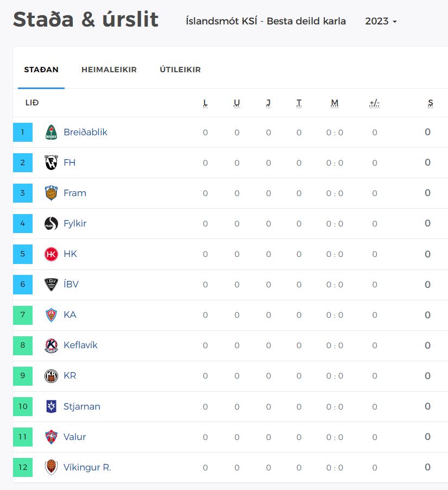Click the ÍBV club crest icon
Image resolution: width=448 pixels, height=490 pixels.
point(51,284)
